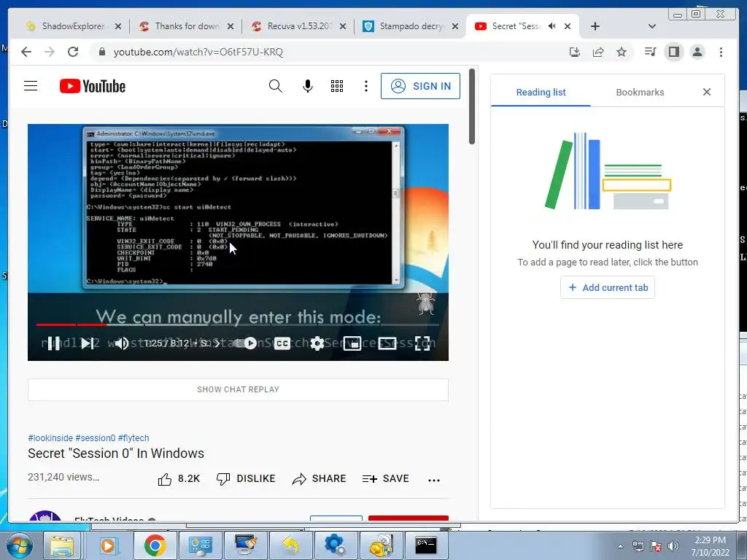Click SHOW CHAT REPLAY

tap(238, 389)
